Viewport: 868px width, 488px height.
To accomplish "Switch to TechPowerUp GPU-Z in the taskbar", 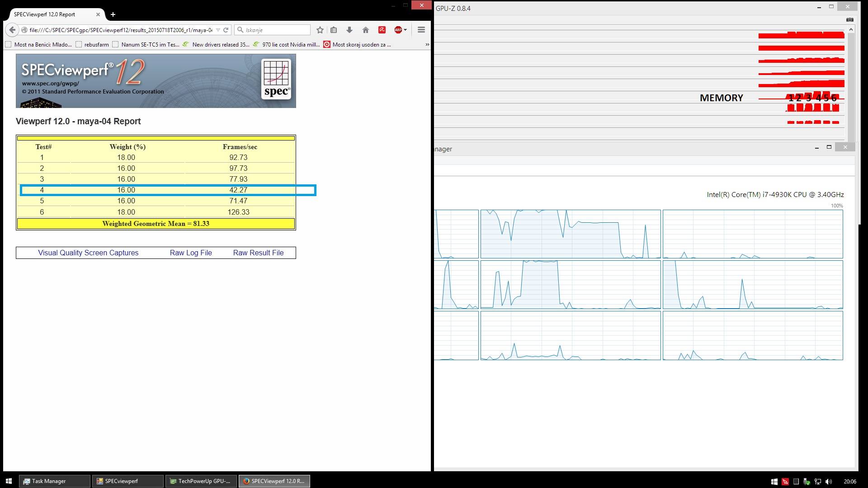I will (201, 481).
